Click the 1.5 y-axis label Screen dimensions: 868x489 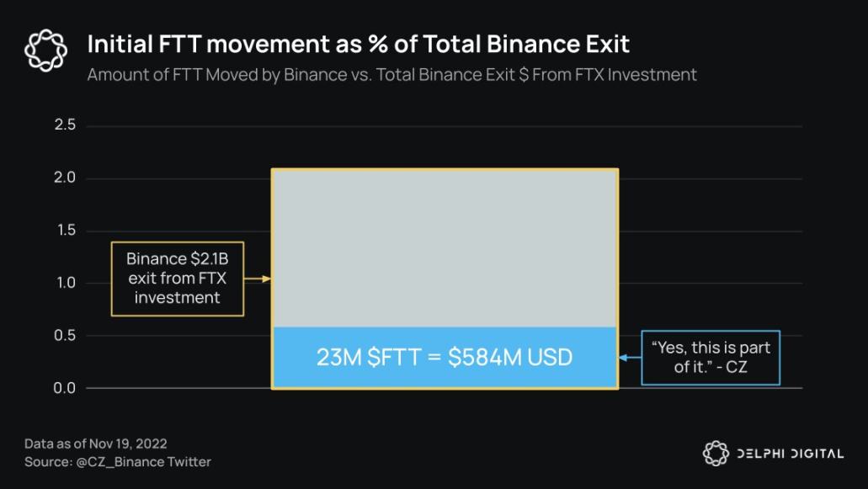tap(66, 230)
